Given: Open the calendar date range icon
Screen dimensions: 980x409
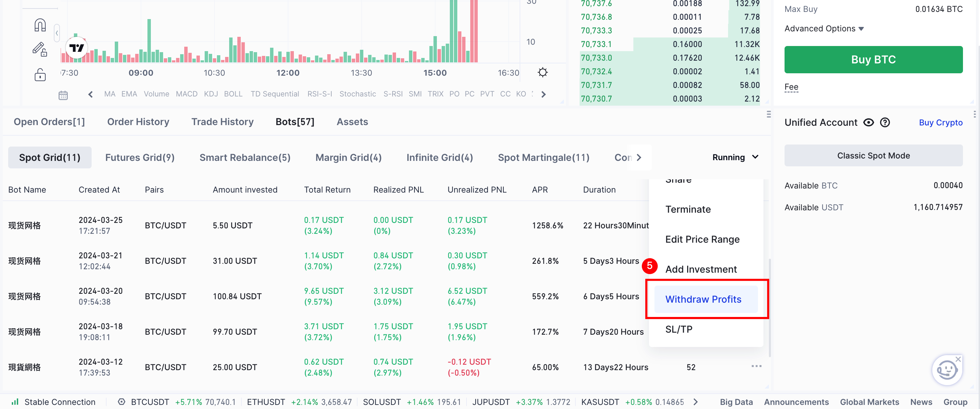Looking at the screenshot, I should click(63, 95).
